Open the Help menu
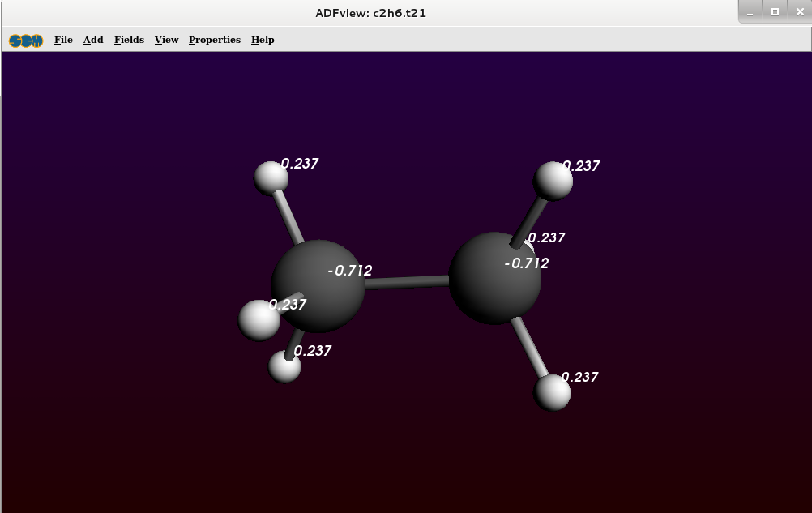This screenshot has height=513, width=812. (263, 40)
